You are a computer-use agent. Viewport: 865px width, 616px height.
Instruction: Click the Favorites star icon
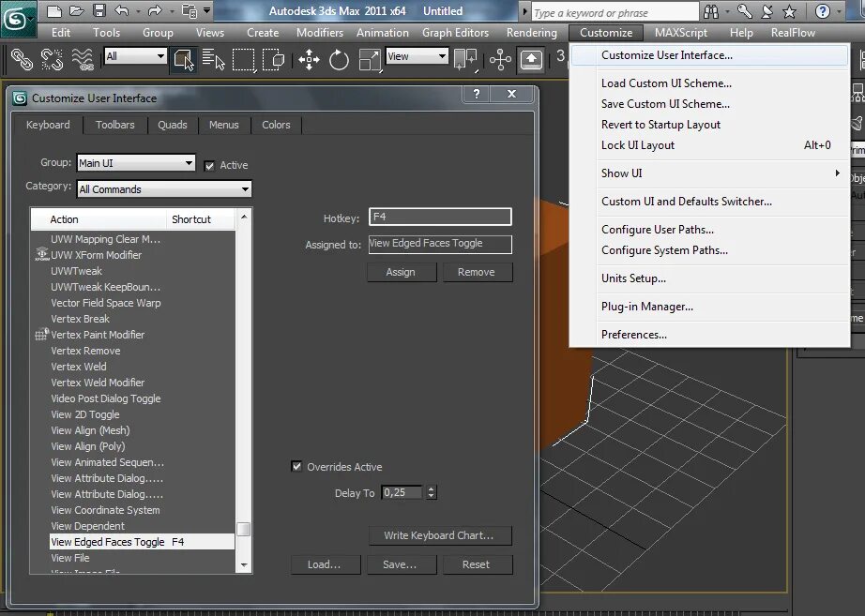[x=789, y=11]
